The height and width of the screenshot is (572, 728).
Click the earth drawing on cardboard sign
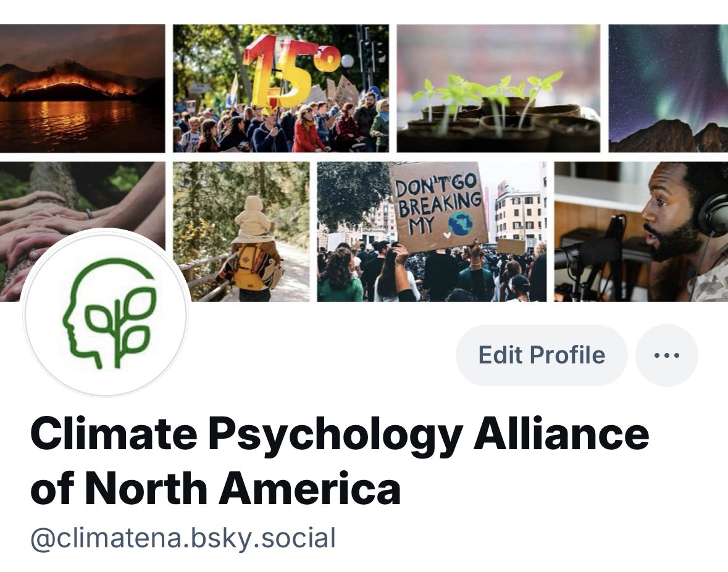(x=461, y=223)
